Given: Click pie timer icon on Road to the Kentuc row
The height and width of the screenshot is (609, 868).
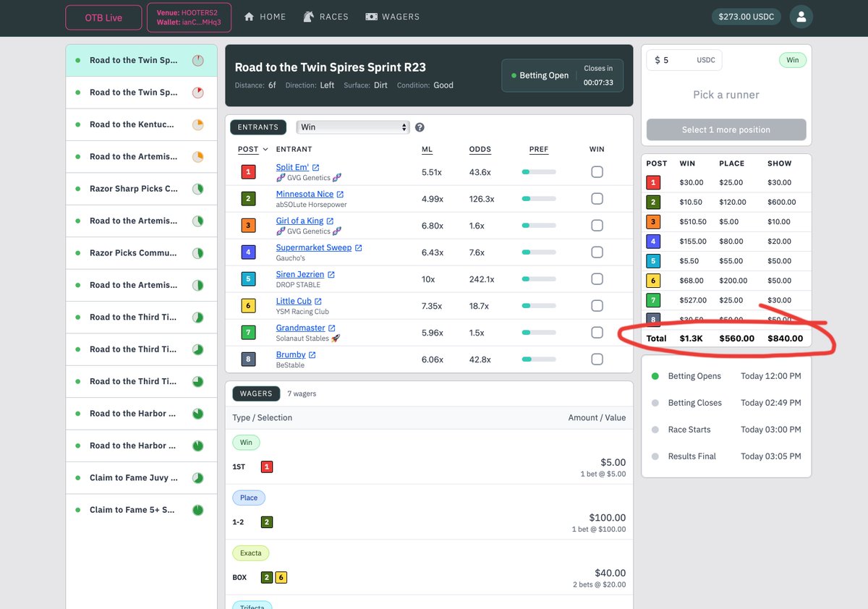Looking at the screenshot, I should tap(198, 124).
